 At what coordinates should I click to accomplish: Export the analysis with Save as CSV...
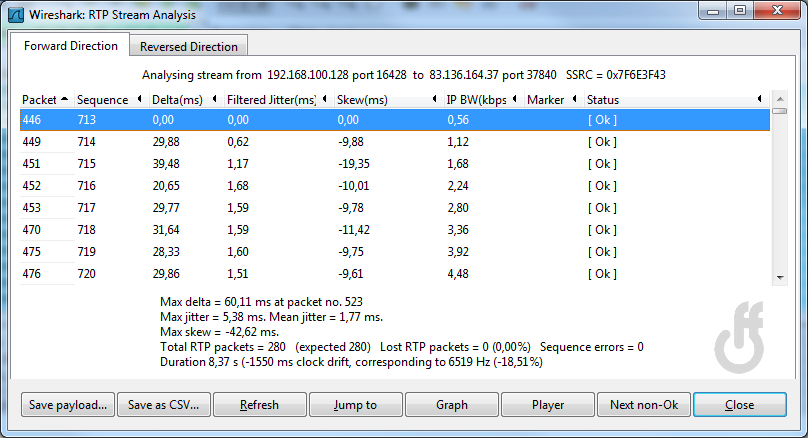click(x=164, y=405)
